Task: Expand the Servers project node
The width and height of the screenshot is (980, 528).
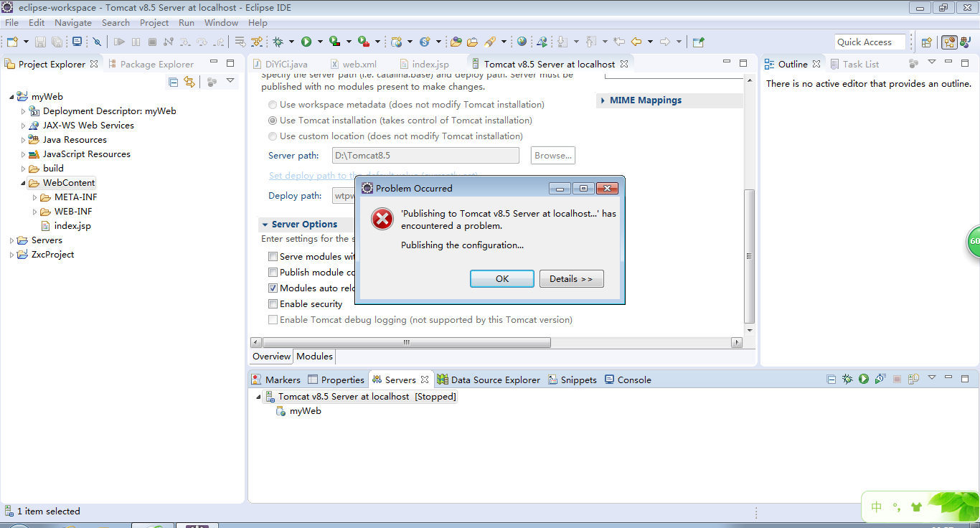Action: [x=11, y=240]
